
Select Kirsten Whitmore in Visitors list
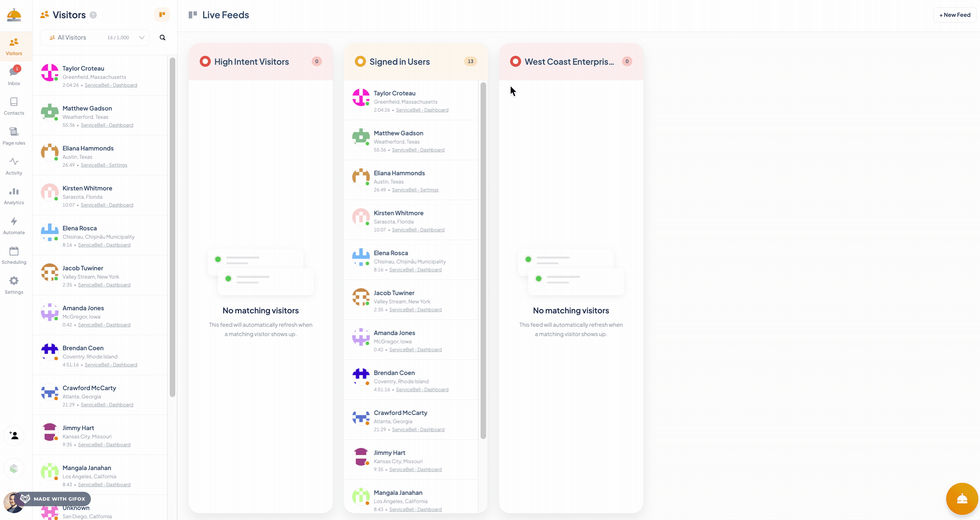(100, 196)
